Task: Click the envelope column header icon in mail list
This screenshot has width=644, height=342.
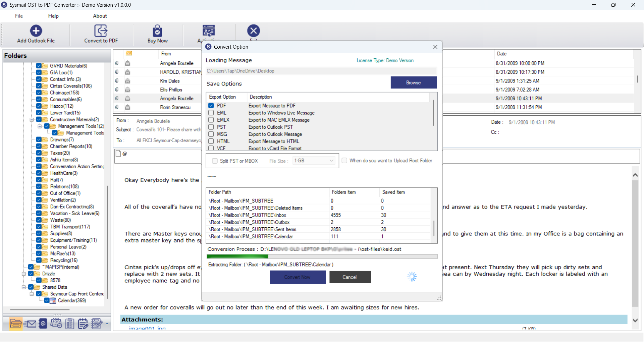Action: pos(129,54)
